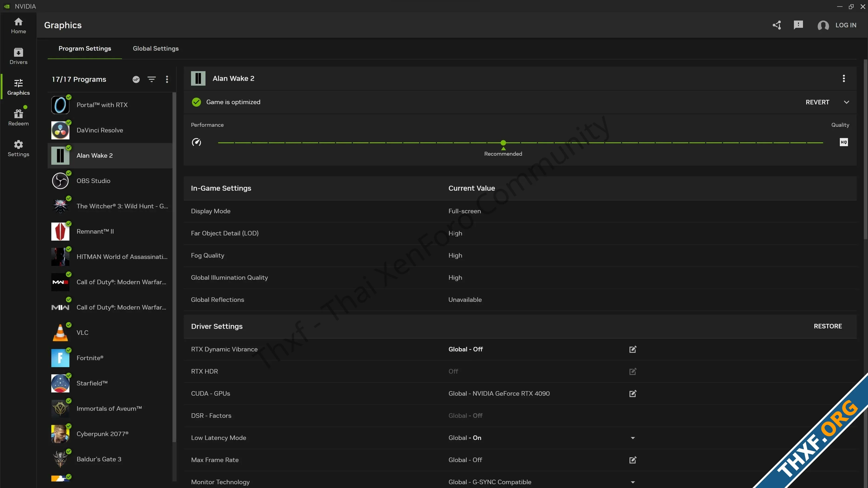Select Remnant II program icon
The image size is (868, 488).
point(60,231)
